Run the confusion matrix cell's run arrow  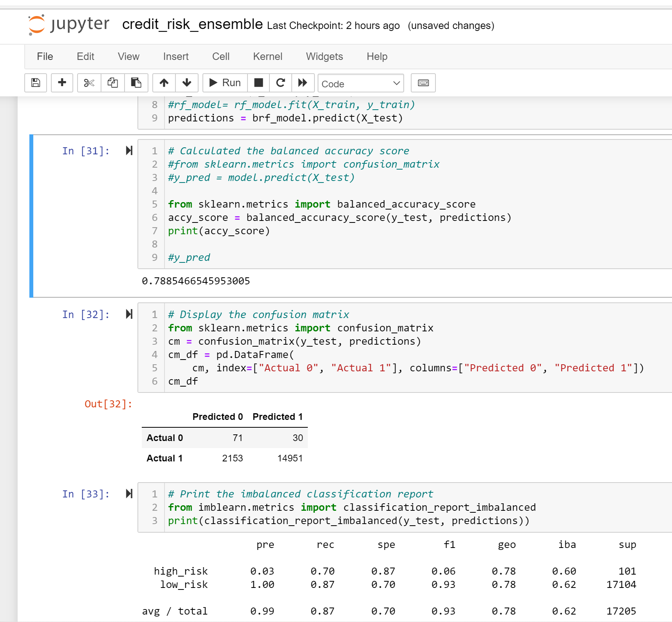click(128, 314)
